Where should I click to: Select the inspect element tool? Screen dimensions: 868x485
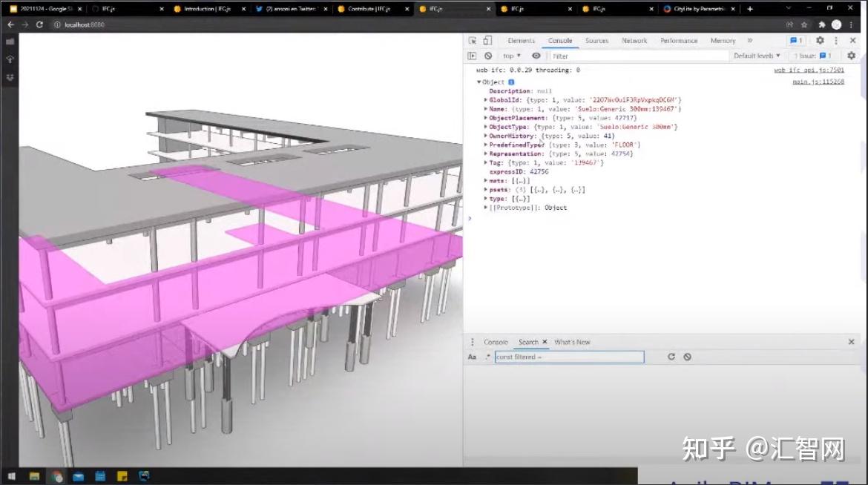click(473, 41)
